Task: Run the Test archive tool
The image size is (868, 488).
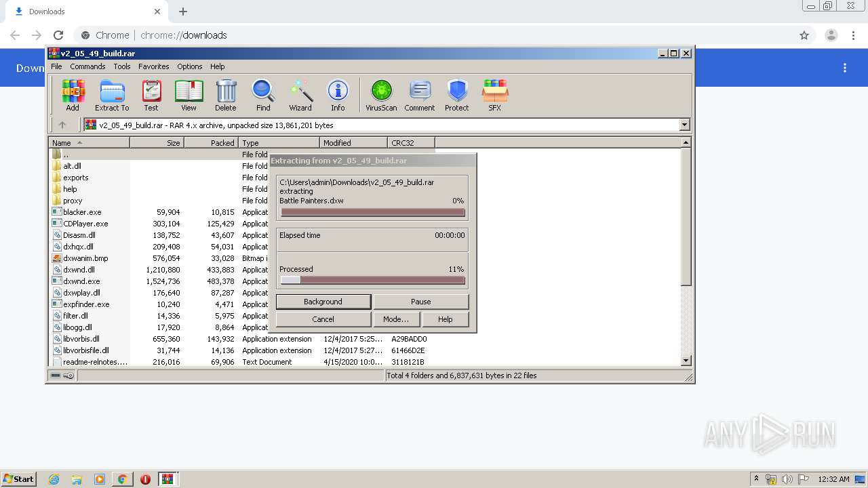Action: pos(151,95)
